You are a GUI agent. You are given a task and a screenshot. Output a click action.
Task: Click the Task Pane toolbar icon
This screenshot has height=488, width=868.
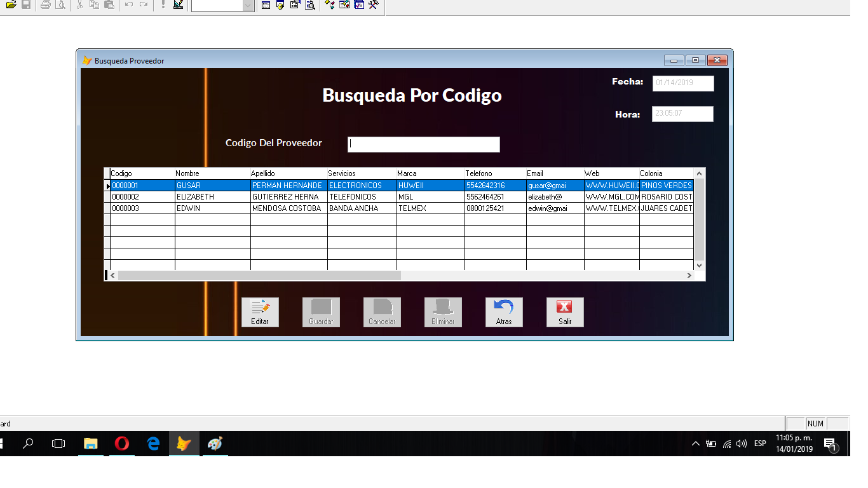pyautogui.click(x=359, y=4)
